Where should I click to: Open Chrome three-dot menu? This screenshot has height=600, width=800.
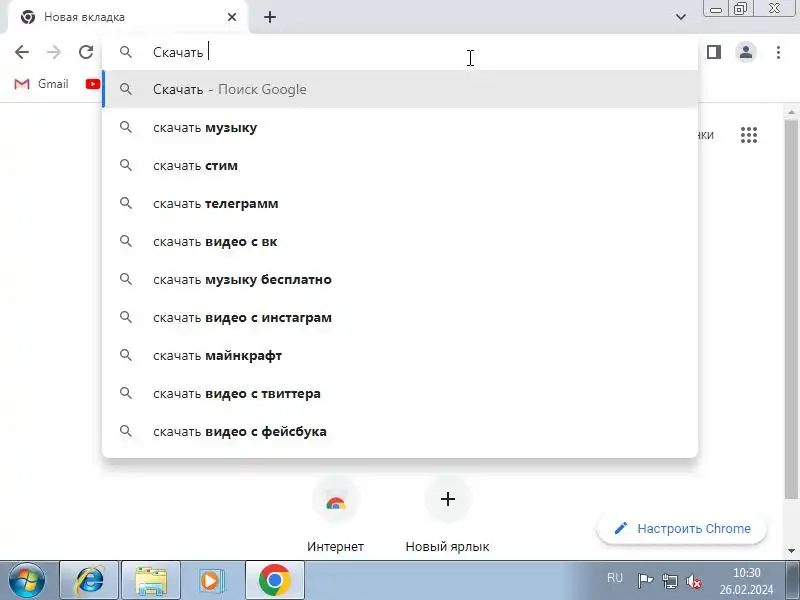pos(778,52)
